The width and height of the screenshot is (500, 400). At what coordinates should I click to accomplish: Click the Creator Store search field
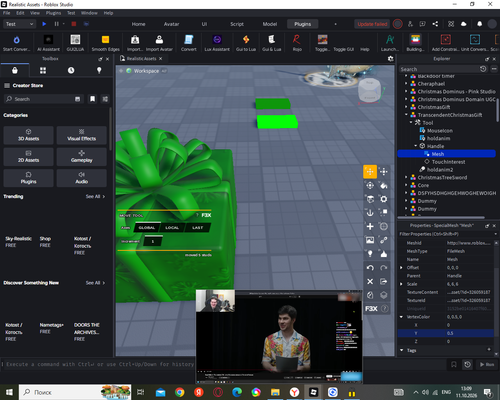43,99
